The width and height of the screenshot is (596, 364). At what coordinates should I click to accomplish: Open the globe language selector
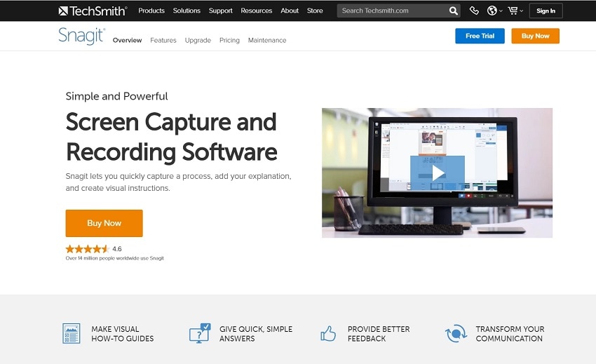click(494, 11)
